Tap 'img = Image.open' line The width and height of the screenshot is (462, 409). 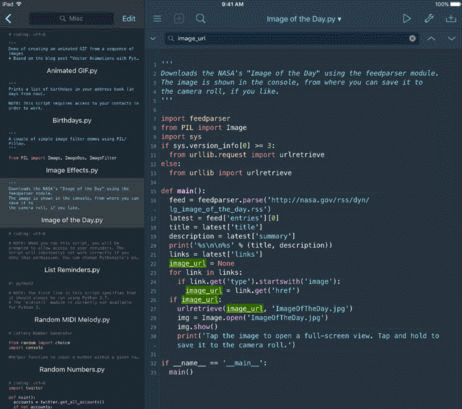(252, 318)
